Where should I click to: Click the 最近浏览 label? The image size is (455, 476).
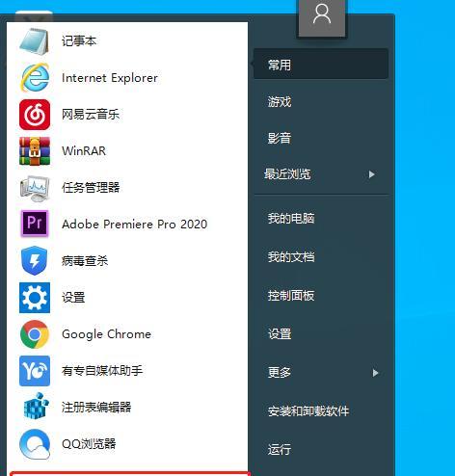tap(287, 174)
